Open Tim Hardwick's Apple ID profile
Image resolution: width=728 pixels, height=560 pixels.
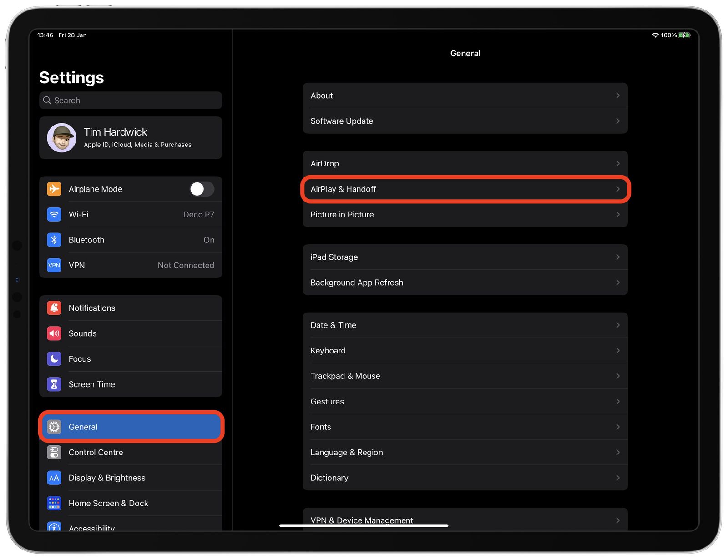[x=131, y=138]
